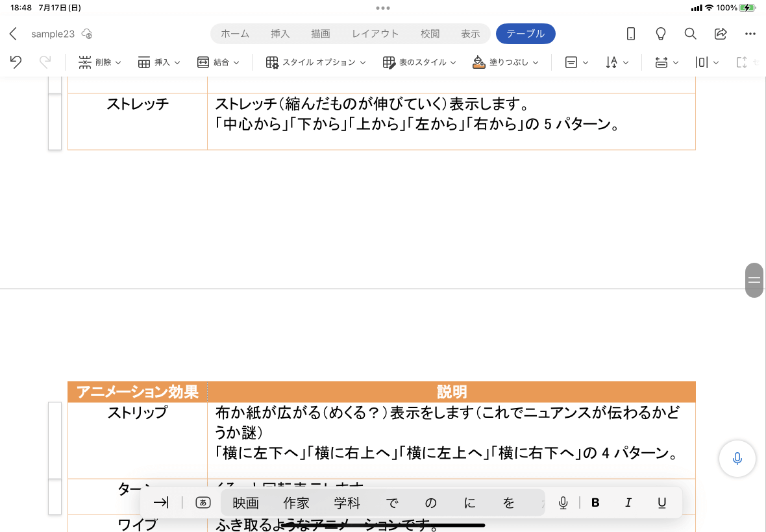Switch to the 校閲 tab

click(x=430, y=34)
